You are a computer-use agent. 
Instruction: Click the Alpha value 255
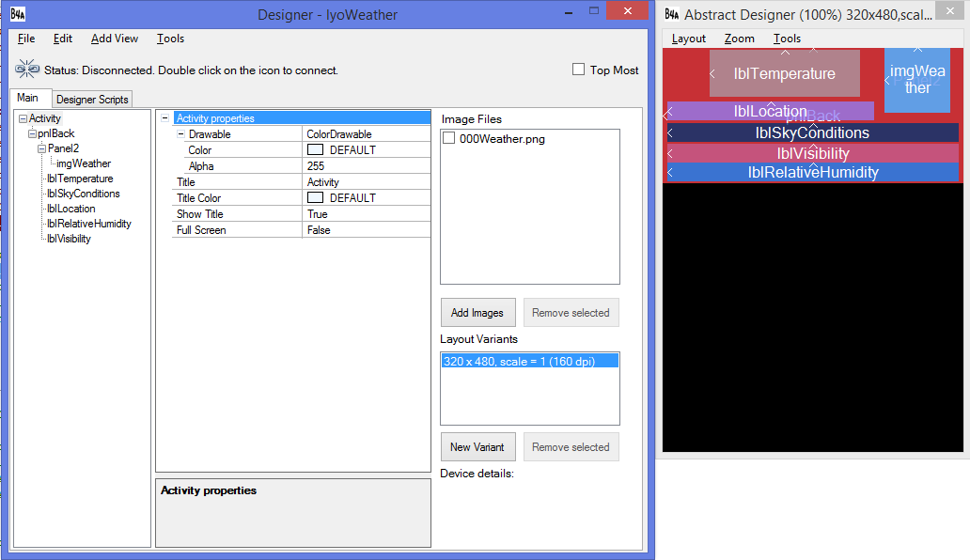[367, 165]
